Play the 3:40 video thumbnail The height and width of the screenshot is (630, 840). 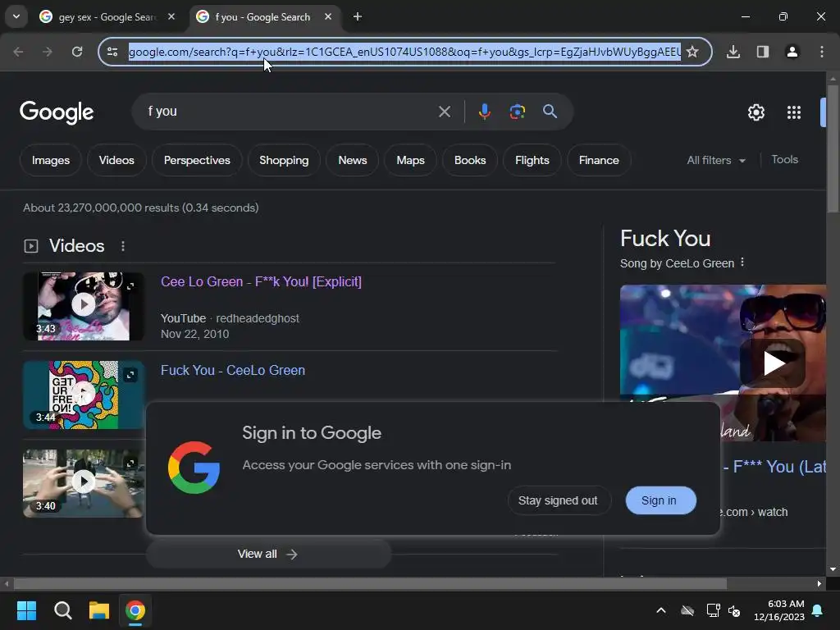click(x=84, y=481)
